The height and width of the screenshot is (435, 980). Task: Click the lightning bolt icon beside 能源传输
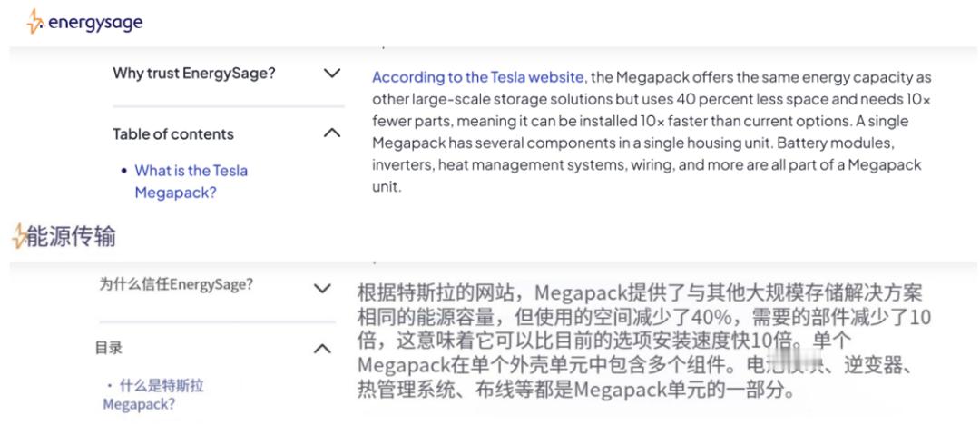click(19, 236)
